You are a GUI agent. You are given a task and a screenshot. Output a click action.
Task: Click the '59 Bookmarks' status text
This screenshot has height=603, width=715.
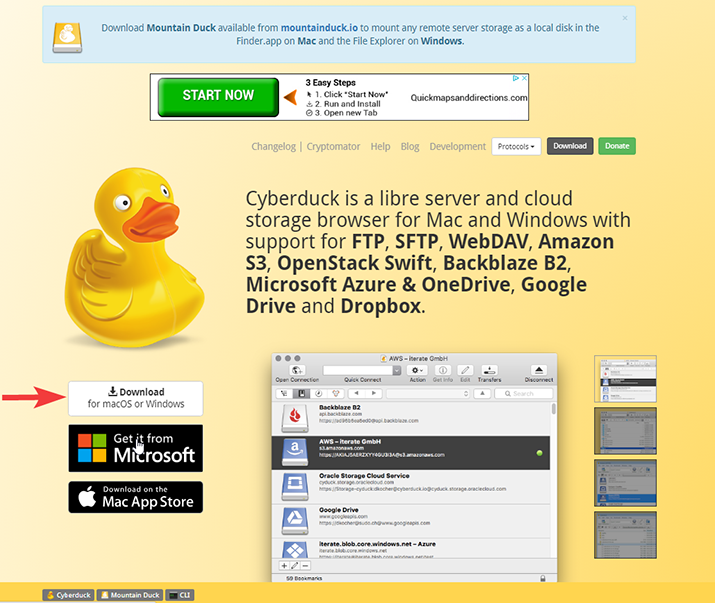[x=304, y=578]
